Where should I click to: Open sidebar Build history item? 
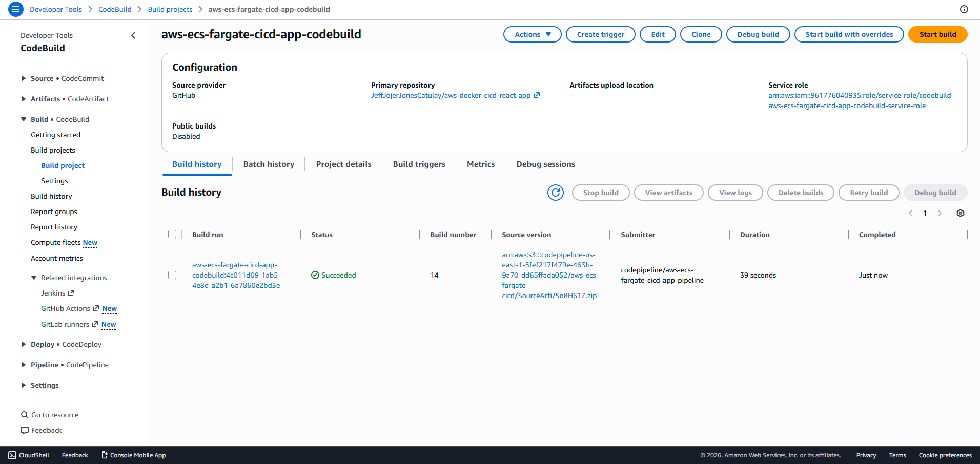[x=51, y=196]
